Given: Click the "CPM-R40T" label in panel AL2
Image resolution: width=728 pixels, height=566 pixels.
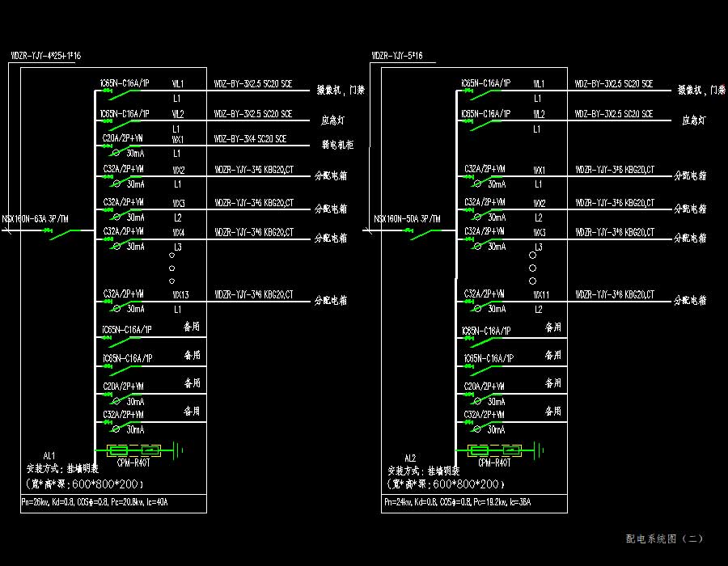Looking at the screenshot, I should pos(494,463).
